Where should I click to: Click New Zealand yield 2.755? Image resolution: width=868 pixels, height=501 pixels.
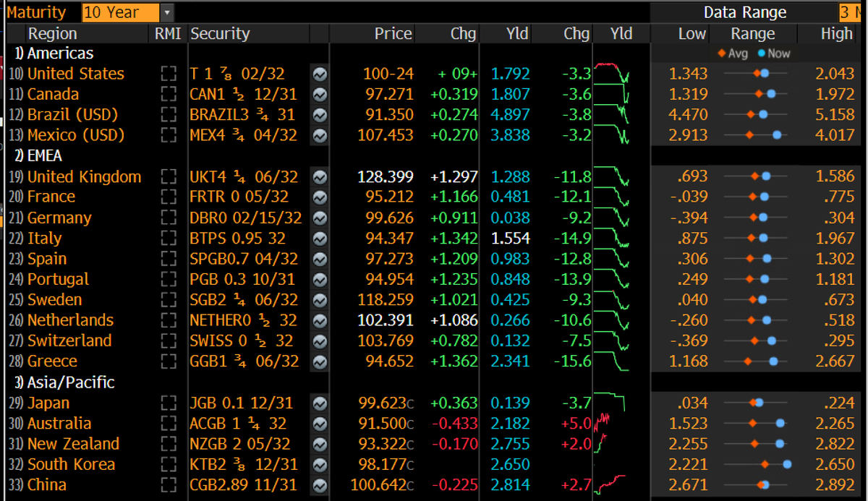[x=511, y=444]
